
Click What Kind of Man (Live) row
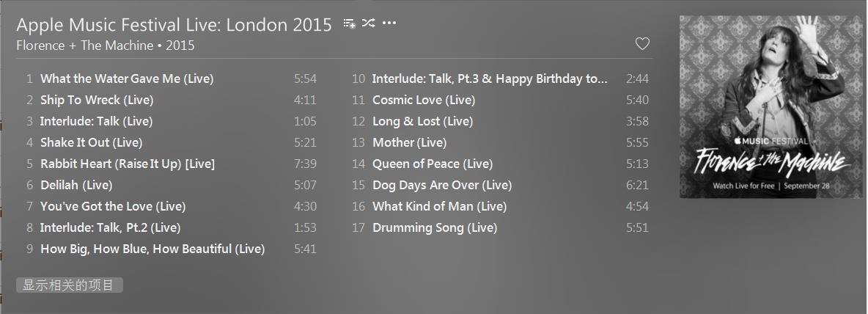(439, 206)
